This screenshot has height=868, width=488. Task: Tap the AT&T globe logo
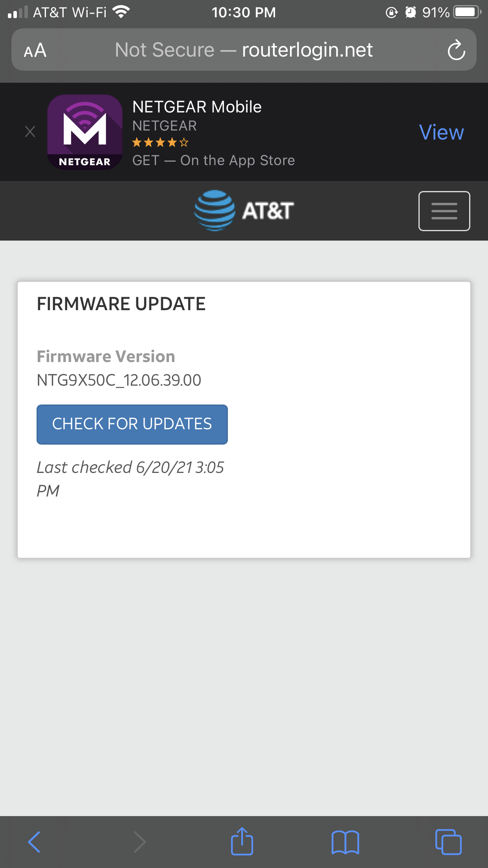215,210
